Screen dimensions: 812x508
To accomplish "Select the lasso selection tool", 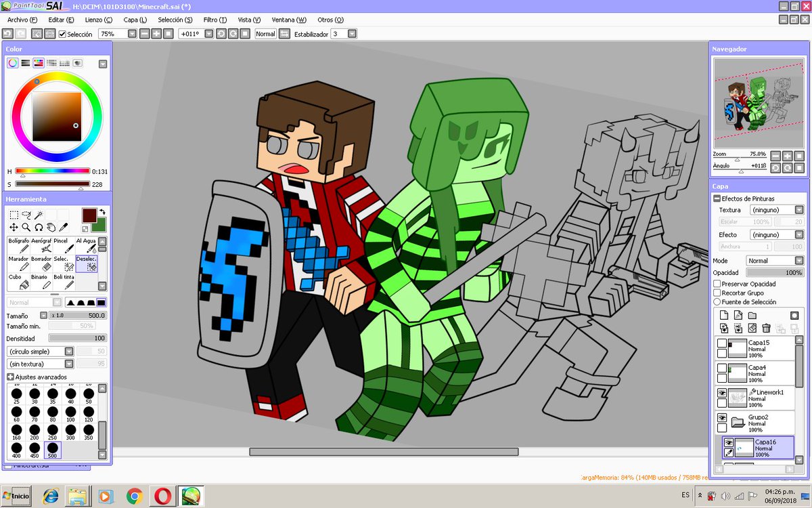I will [26, 215].
